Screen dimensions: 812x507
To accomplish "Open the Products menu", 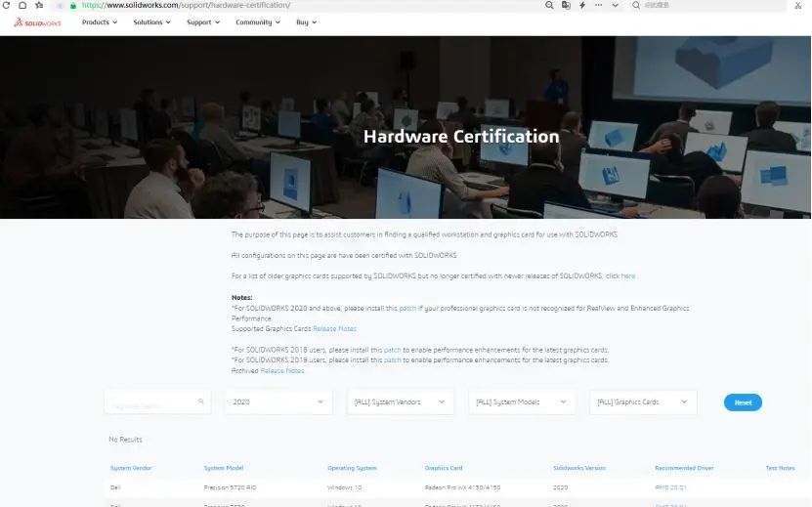I will (100, 22).
